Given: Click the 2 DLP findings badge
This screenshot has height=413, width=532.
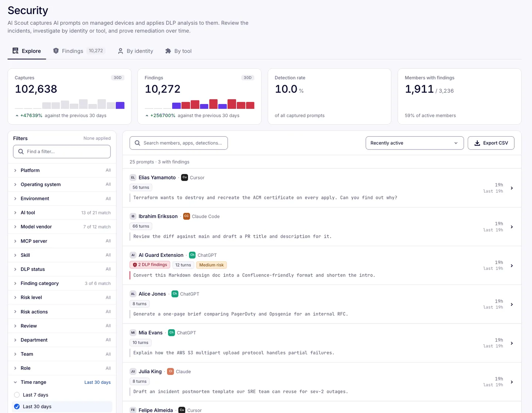Looking at the screenshot, I should (150, 265).
